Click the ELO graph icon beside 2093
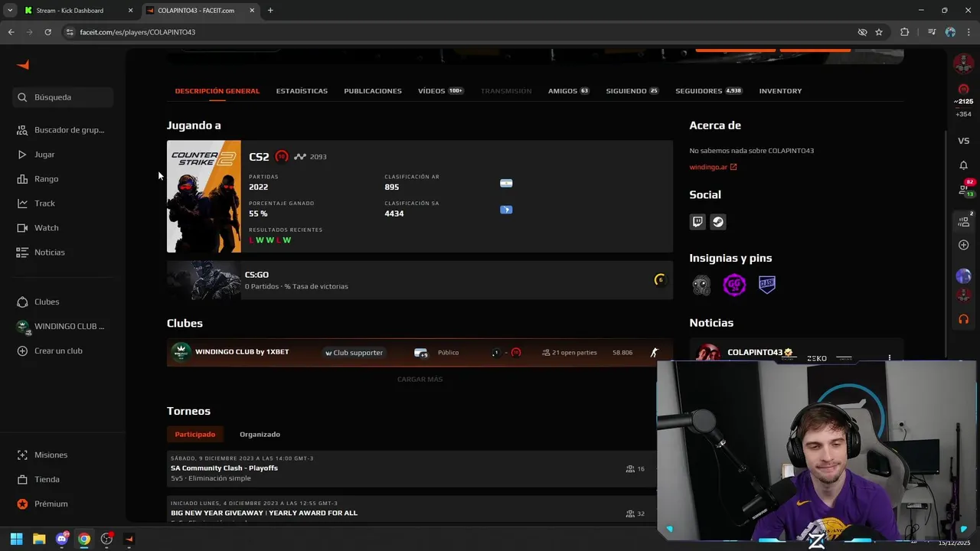 click(300, 157)
